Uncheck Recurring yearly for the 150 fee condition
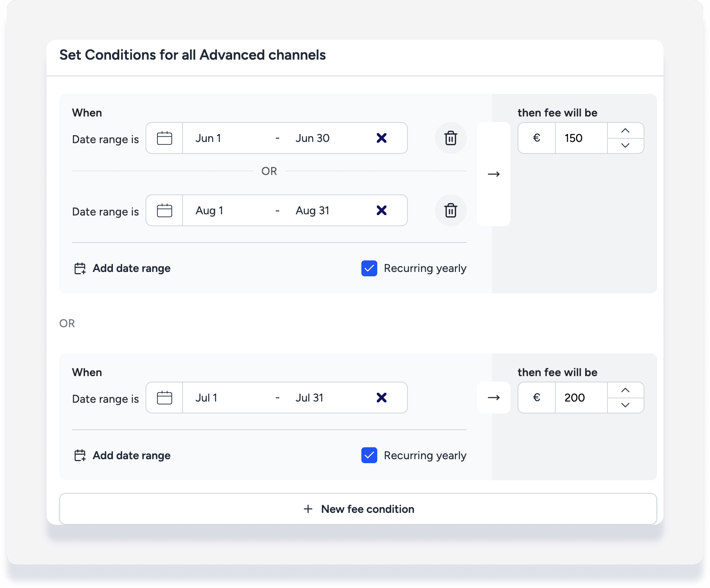 point(369,268)
